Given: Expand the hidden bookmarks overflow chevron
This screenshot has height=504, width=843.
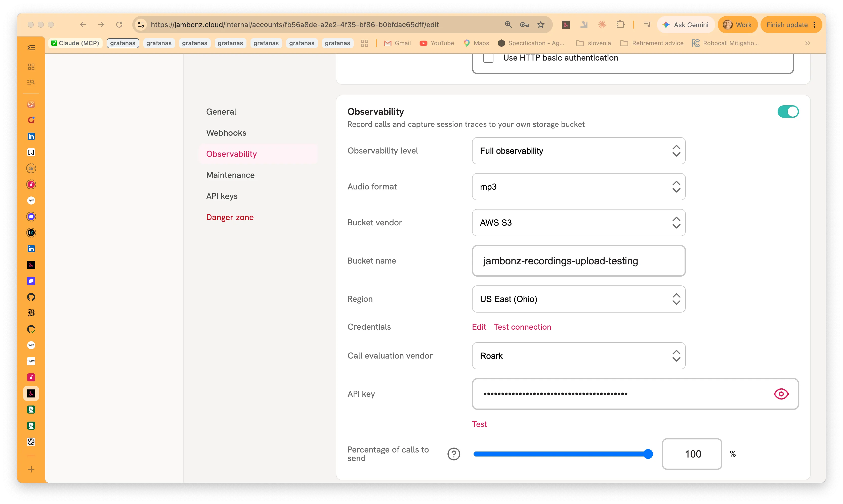Looking at the screenshot, I should (807, 43).
